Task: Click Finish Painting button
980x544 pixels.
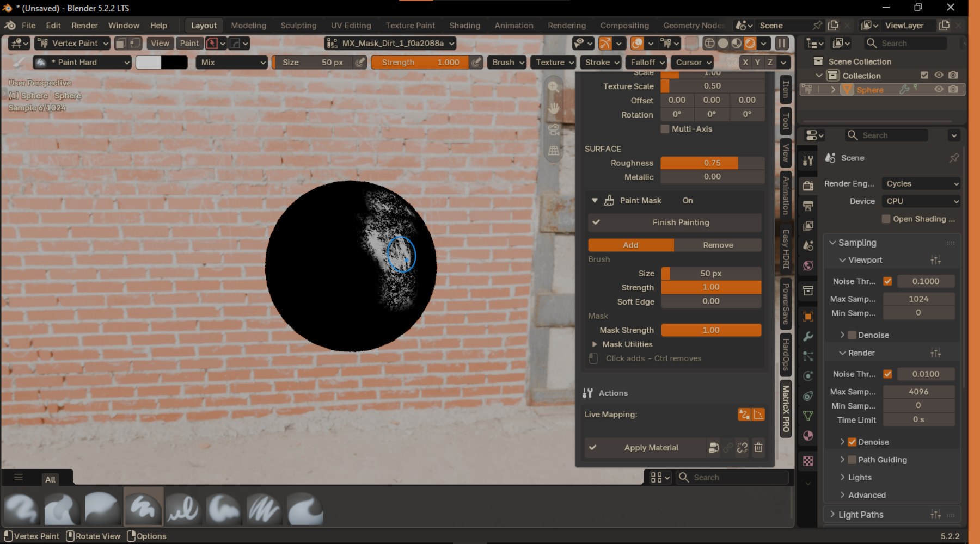Action: pos(675,222)
